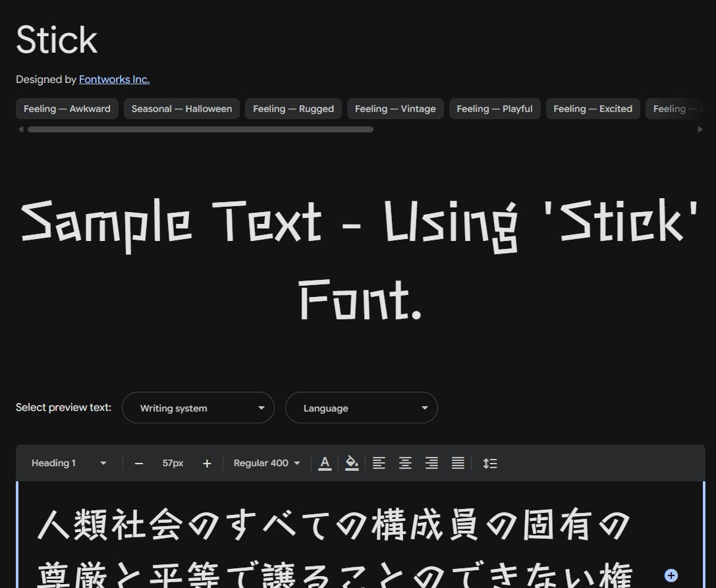Select the Feeling — Vintage tag
This screenshot has height=588, width=716.
tap(395, 109)
